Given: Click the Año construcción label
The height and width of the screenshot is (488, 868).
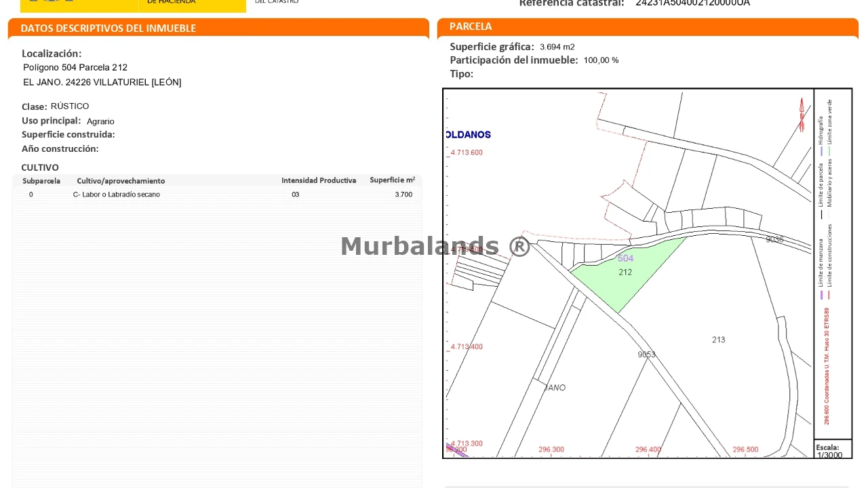Looking at the screenshot, I should tap(60, 148).
